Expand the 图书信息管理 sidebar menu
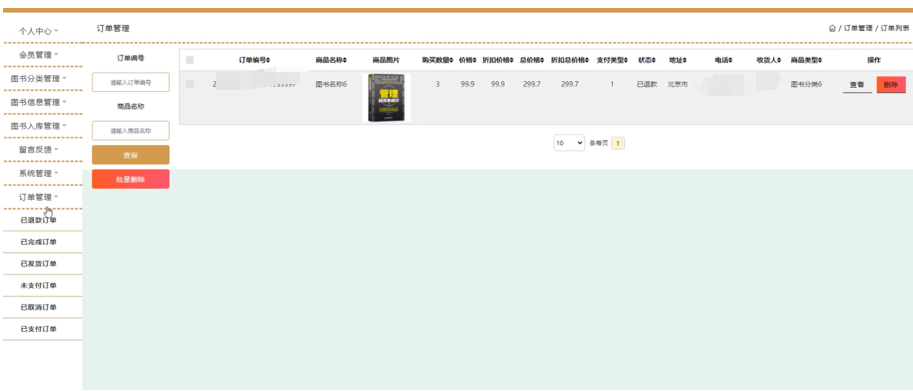This screenshot has width=913, height=391. point(39,102)
